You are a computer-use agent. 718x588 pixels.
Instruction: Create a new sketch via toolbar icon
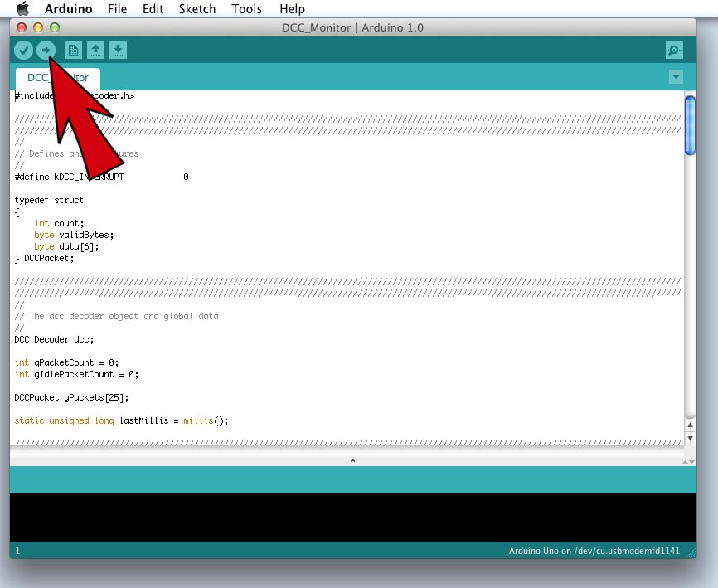[73, 51]
